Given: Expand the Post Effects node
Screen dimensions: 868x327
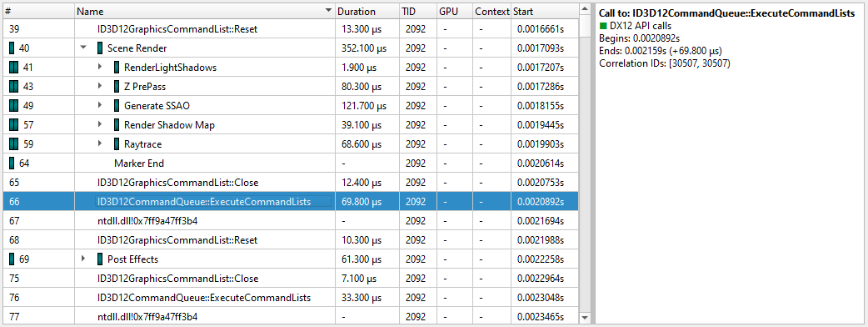Looking at the screenshot, I should click(83, 259).
